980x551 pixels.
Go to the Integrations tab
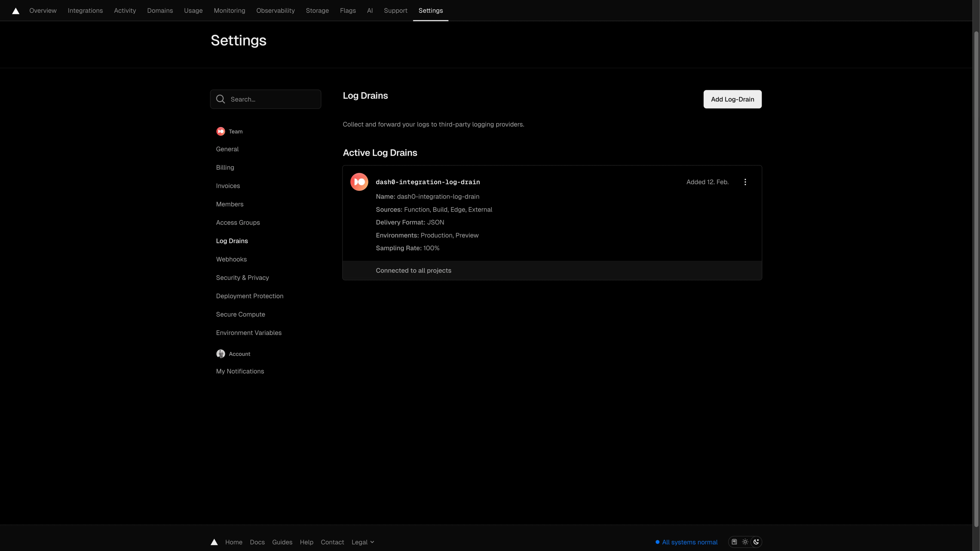85,11
